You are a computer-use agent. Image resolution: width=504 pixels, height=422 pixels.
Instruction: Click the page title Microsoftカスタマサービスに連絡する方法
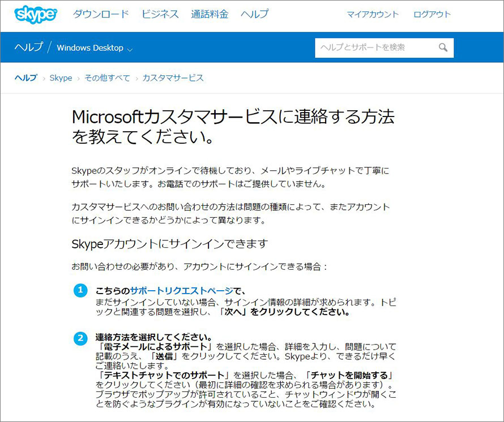233,127
